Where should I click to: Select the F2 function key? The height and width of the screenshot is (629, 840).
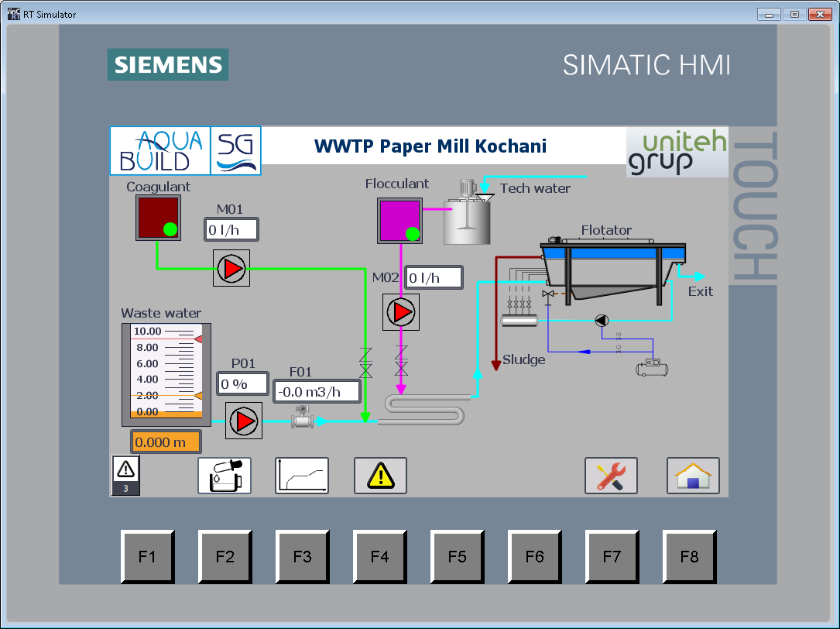225,557
